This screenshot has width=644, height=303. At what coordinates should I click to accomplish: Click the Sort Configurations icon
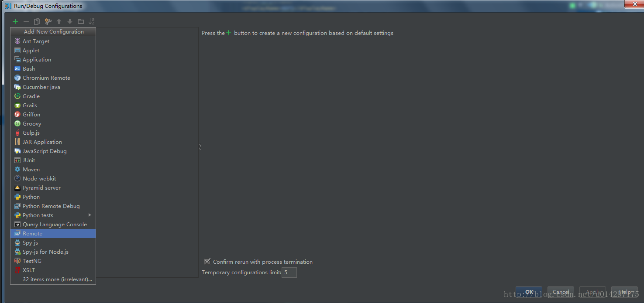coord(92,21)
